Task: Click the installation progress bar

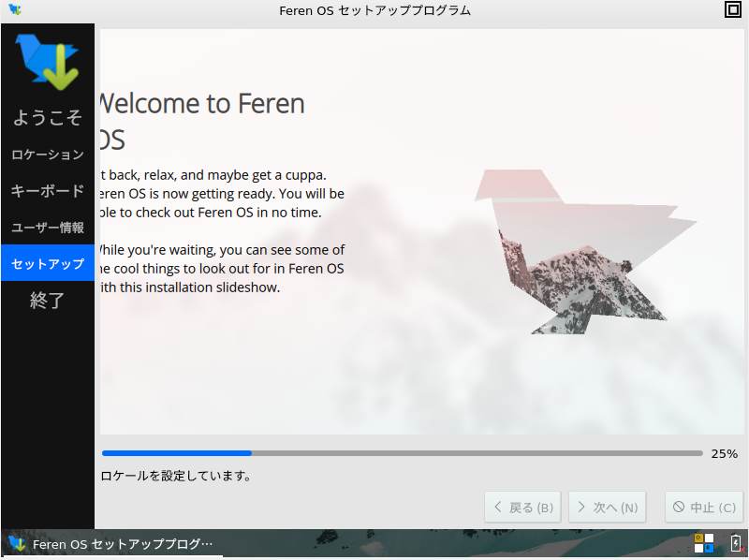Action: click(x=403, y=453)
